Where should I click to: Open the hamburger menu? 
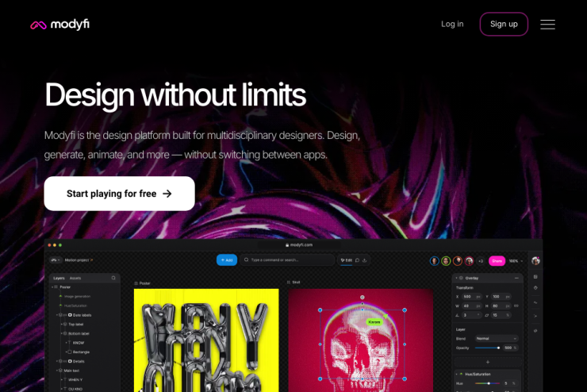(547, 25)
